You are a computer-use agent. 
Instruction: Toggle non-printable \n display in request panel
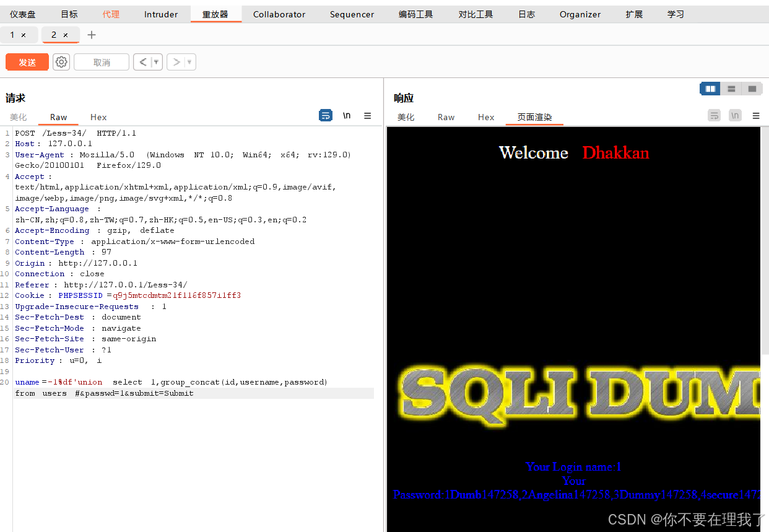click(x=347, y=116)
